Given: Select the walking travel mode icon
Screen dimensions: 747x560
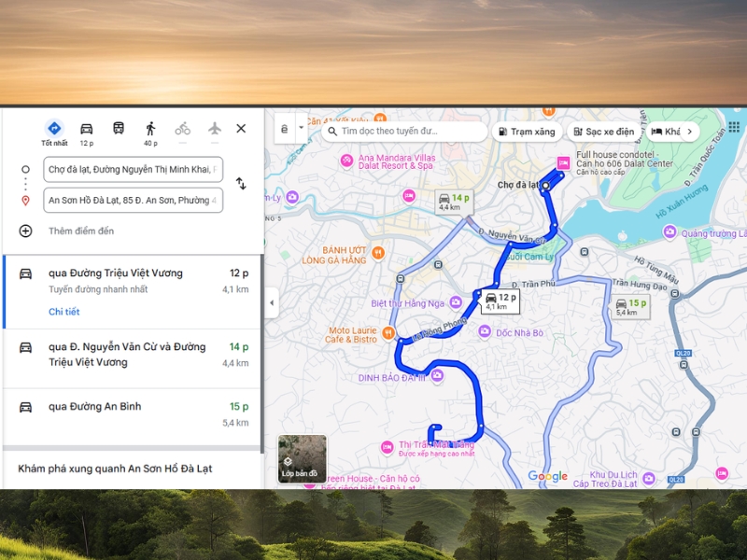Looking at the screenshot, I should coord(150,129).
